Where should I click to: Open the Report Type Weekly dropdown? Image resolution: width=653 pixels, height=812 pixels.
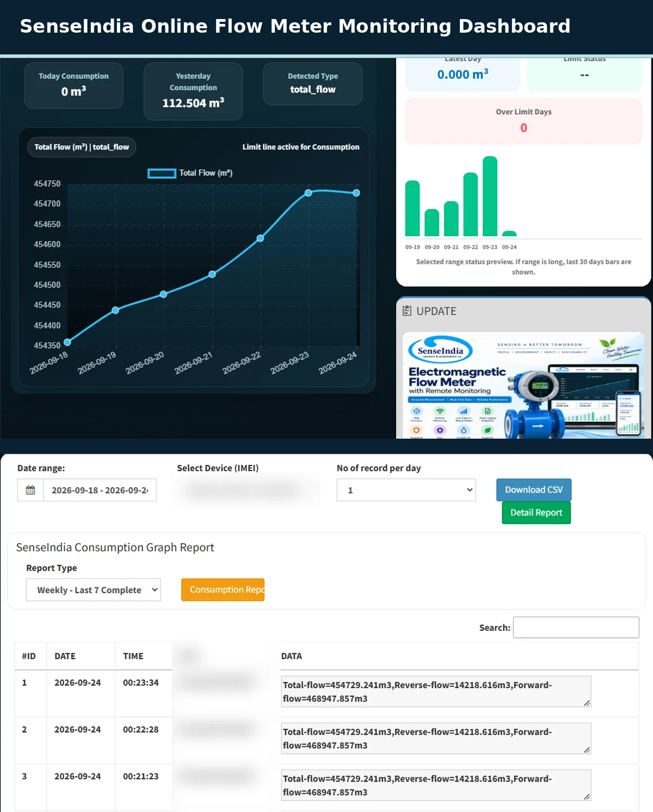tap(94, 590)
